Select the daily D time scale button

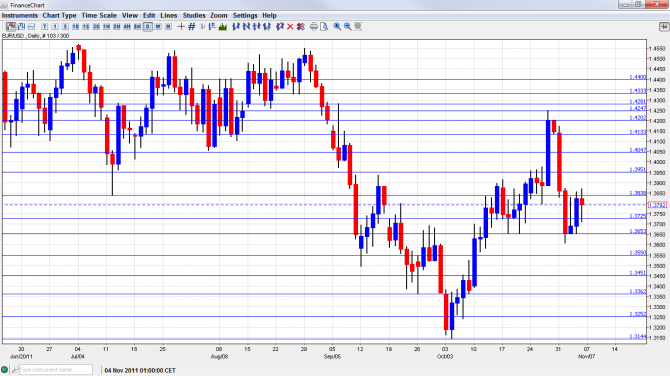147,26
